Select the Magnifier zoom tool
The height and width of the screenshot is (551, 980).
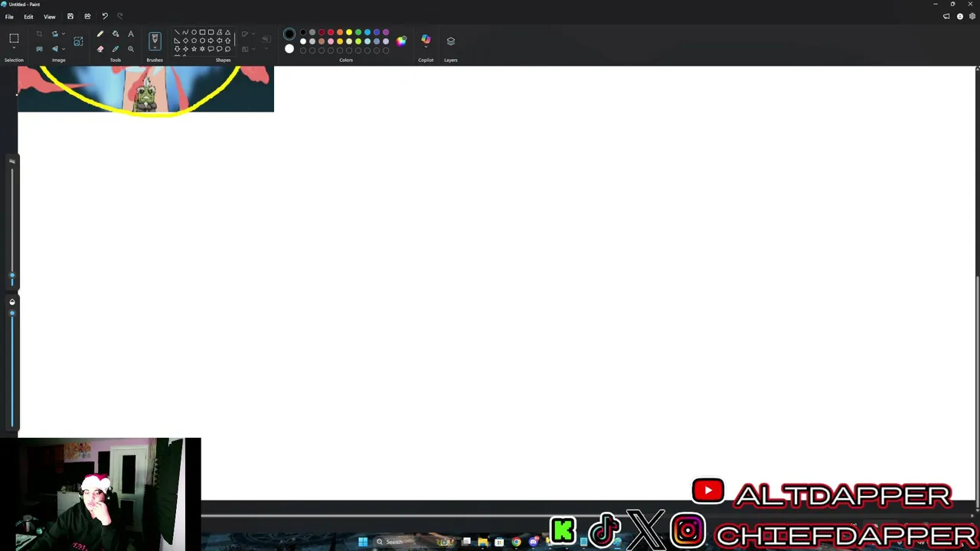(131, 49)
